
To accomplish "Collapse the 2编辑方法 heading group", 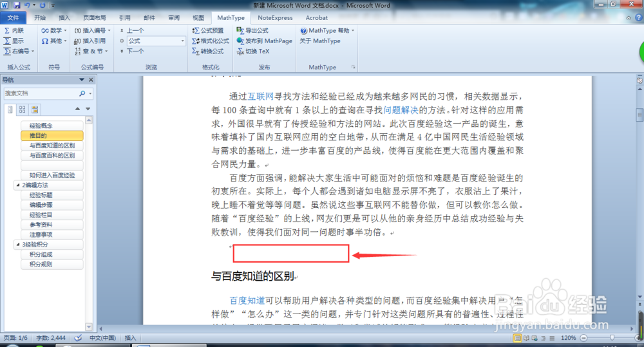I will point(17,185).
